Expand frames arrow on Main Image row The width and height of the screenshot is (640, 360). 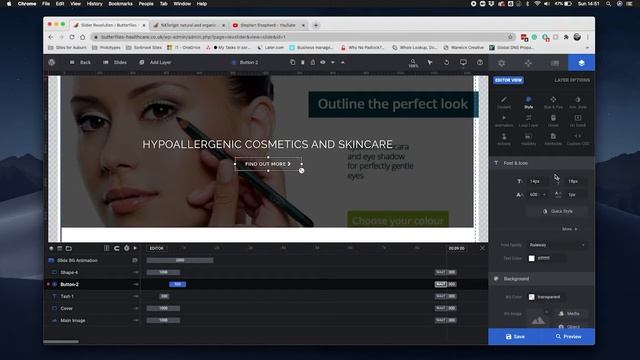tap(136, 320)
